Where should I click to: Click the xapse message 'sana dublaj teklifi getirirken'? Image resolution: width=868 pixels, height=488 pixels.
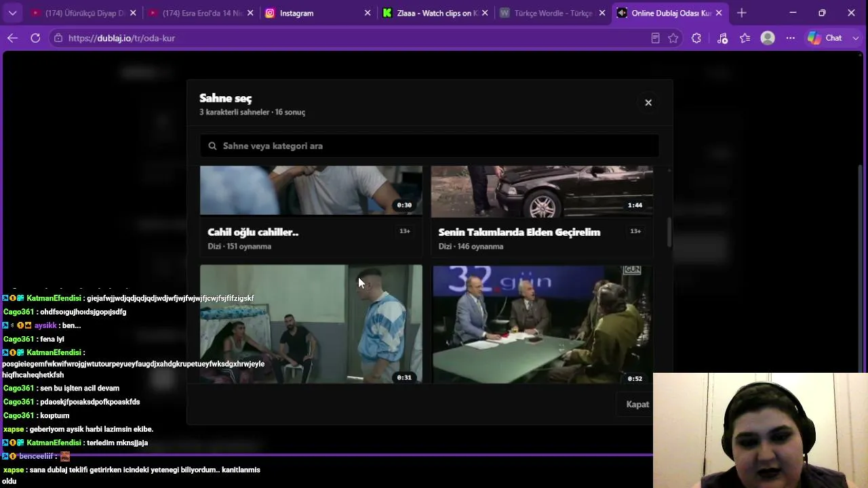132,475
